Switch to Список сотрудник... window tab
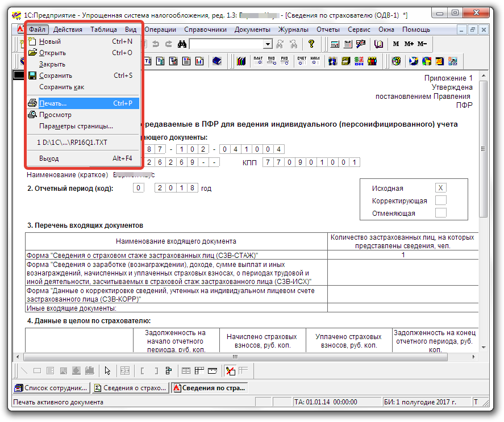The image size is (504, 422). coord(52,388)
